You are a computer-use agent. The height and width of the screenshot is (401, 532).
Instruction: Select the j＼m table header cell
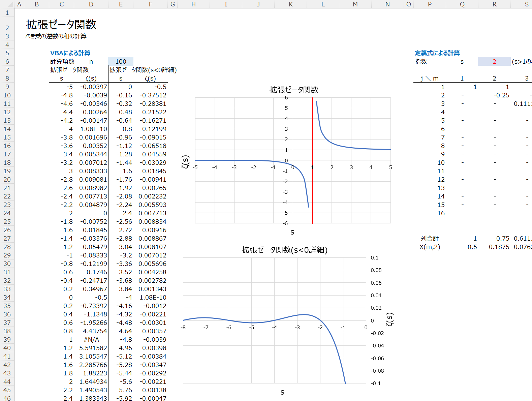pos(430,78)
